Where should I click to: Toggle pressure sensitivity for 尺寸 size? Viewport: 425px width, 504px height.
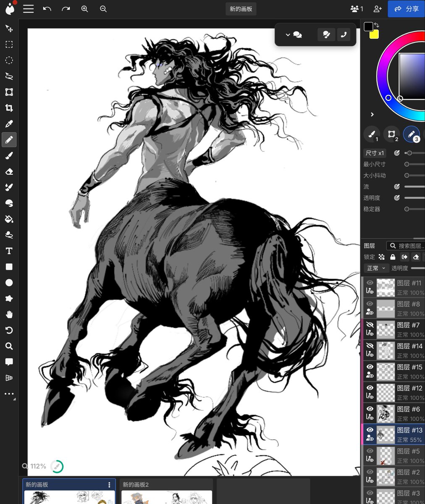coord(396,153)
